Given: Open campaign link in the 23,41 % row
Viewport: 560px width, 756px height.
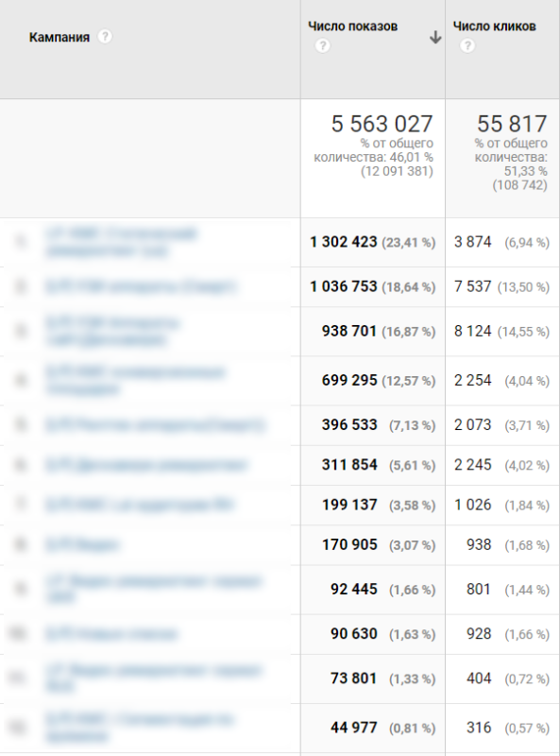Looking at the screenshot, I should (x=121, y=242).
